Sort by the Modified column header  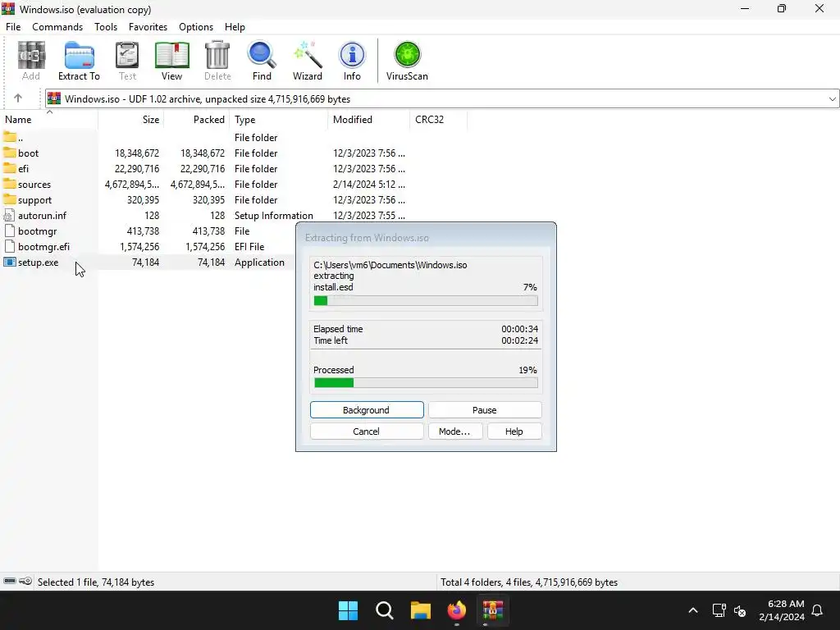coord(368,120)
